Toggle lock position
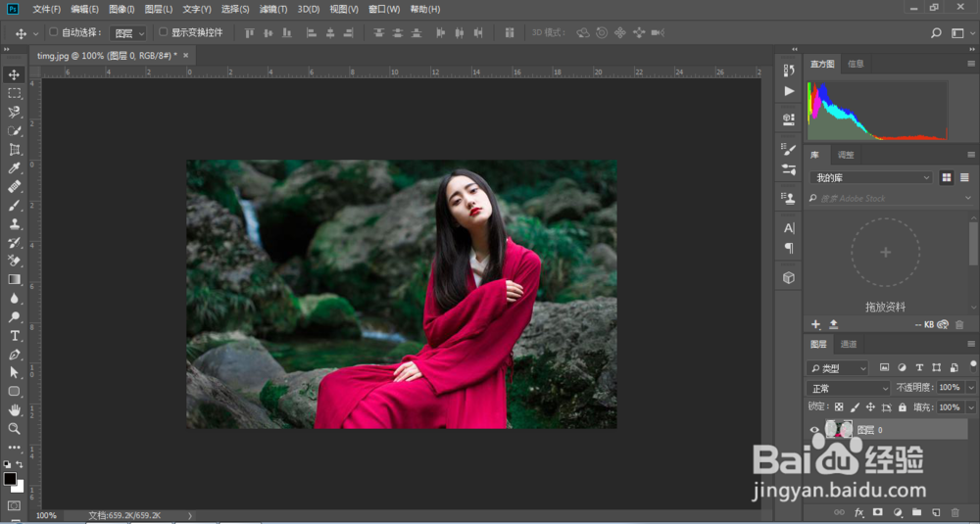This screenshot has height=524, width=980. 870,407
